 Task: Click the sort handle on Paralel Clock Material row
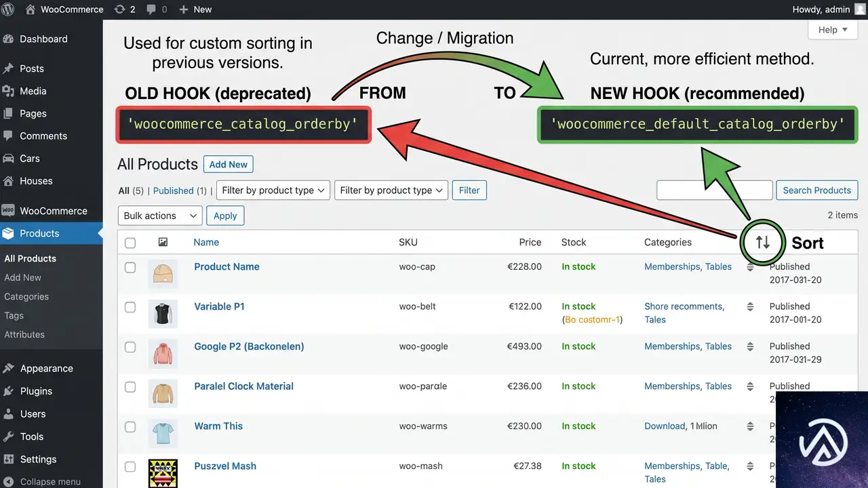(750, 387)
